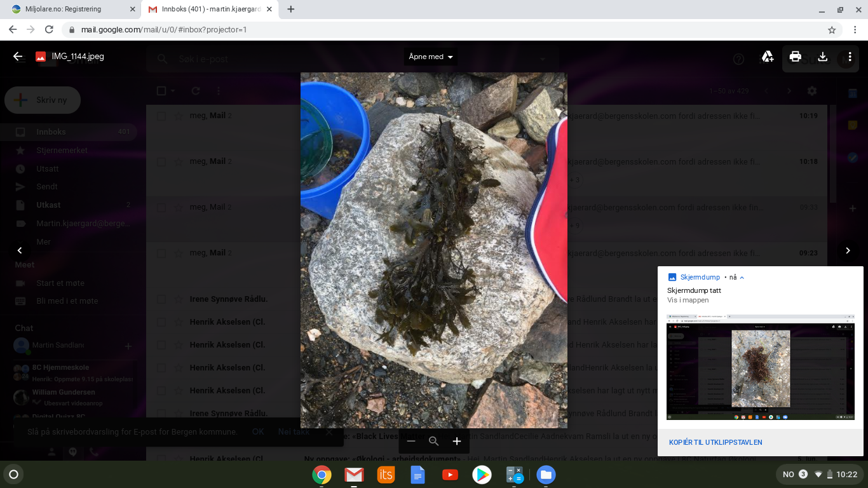This screenshot has width=868, height=488.
Task: Reset zoom with magnifier icon
Action: [x=434, y=441]
